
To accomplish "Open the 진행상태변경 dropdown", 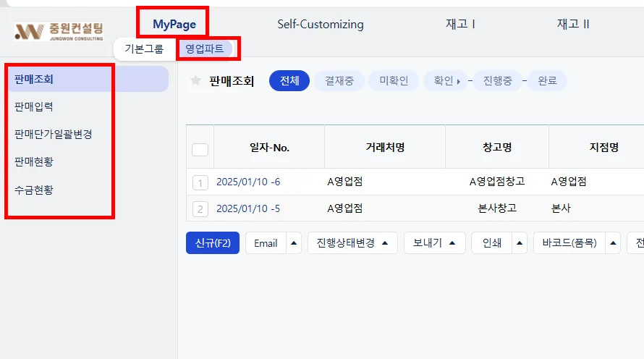I will tap(352, 242).
